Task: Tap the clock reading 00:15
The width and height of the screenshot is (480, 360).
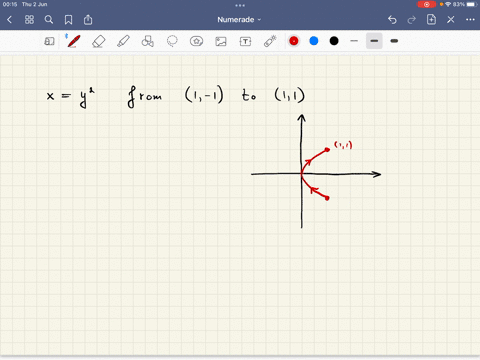Action: click(x=10, y=4)
